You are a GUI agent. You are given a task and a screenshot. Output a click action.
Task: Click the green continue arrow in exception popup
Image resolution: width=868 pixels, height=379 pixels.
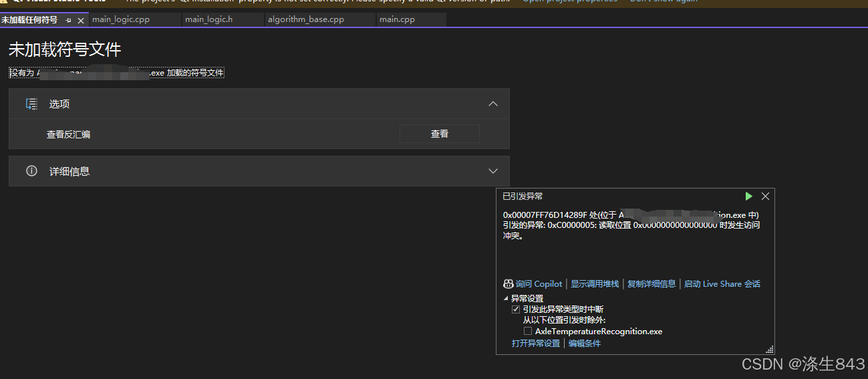click(748, 196)
